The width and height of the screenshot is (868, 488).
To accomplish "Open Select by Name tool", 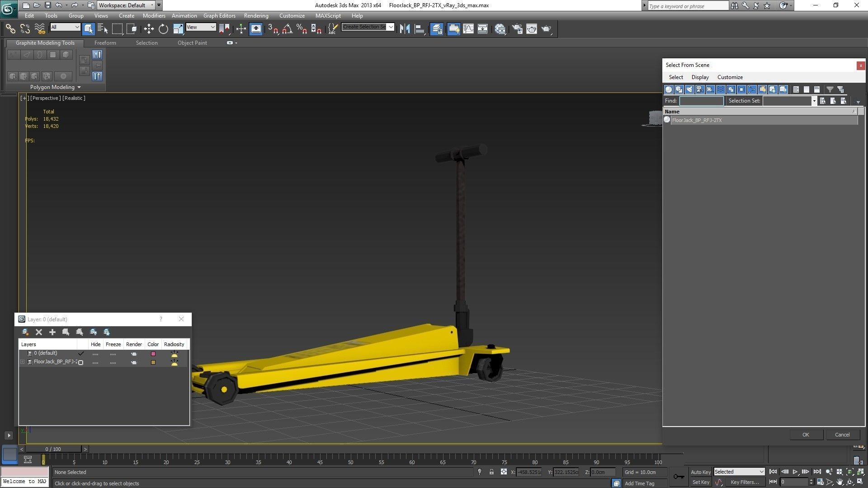I will point(103,29).
